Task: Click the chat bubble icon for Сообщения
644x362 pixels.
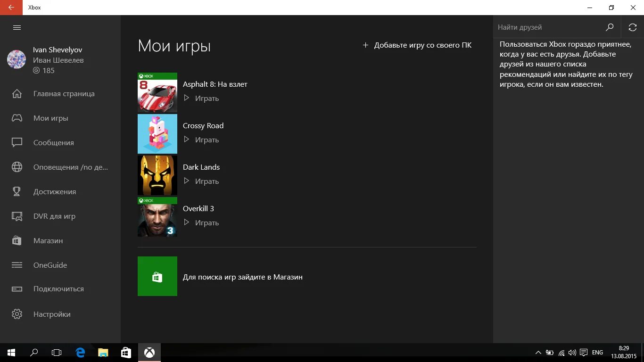Action: [17, 143]
